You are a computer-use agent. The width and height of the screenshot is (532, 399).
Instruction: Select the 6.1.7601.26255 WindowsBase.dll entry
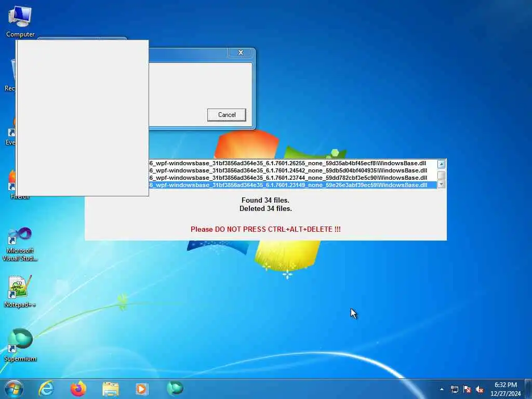293,163
